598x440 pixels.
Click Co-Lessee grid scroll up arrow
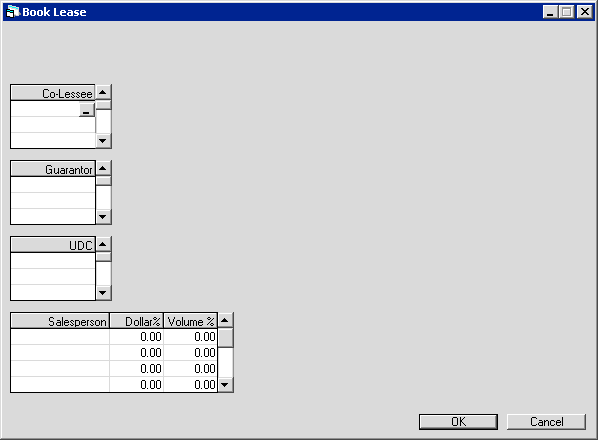(103, 92)
